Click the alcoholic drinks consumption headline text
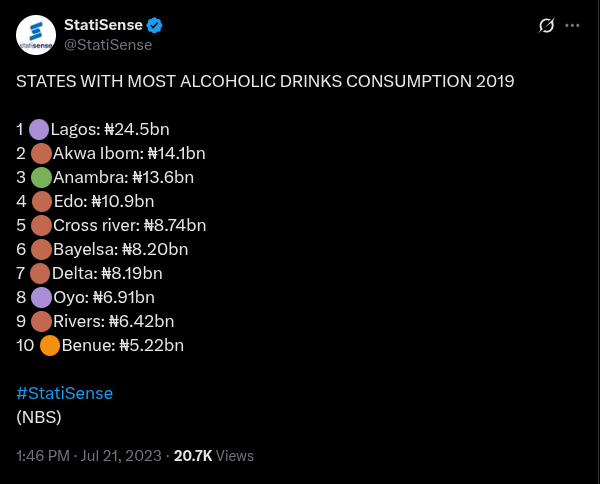Screen dimensions: 600x484 coord(265,81)
